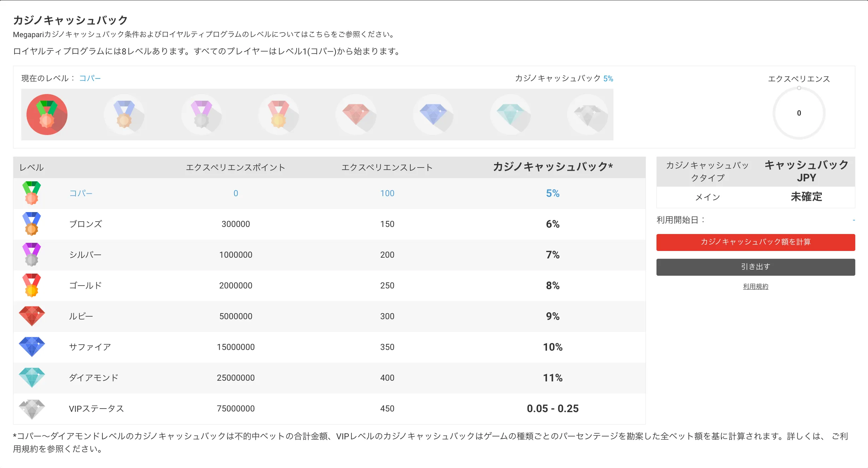Click the faded Diamond gem in level bar
This screenshot has width=868, height=468.
pos(511,115)
